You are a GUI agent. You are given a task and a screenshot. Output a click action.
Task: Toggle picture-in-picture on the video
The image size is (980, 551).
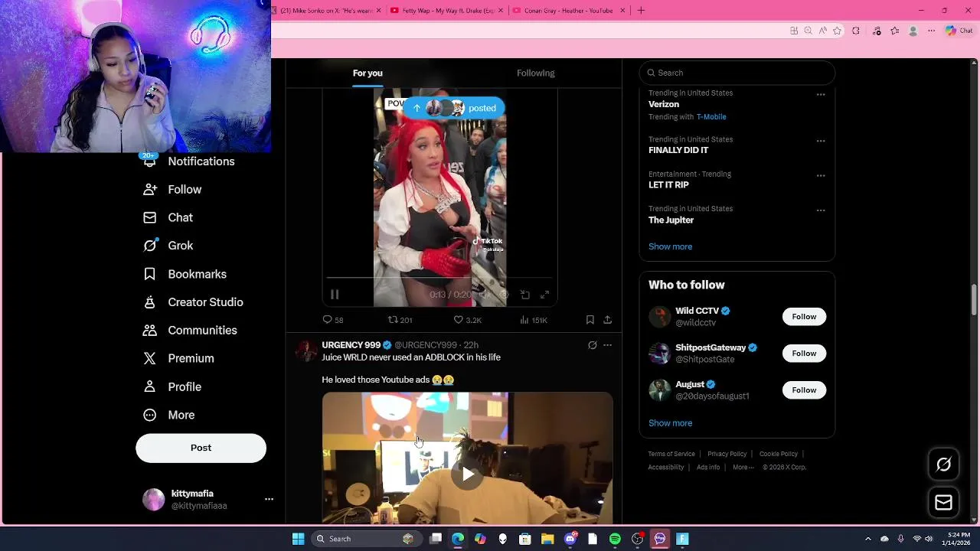[525, 295]
